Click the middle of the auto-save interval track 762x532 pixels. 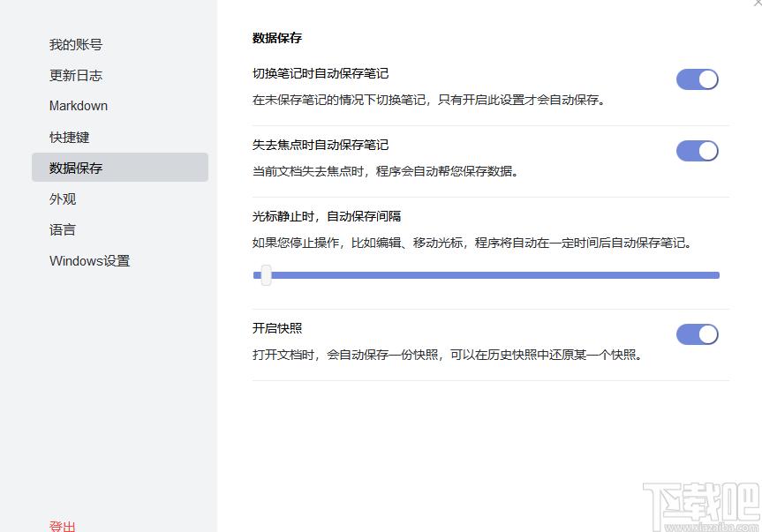point(487,275)
